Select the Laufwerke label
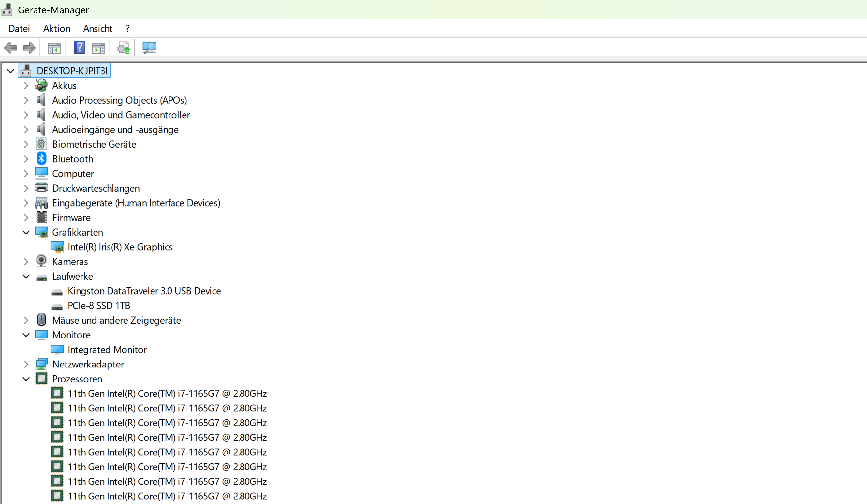This screenshot has height=504, width=867. (x=73, y=276)
